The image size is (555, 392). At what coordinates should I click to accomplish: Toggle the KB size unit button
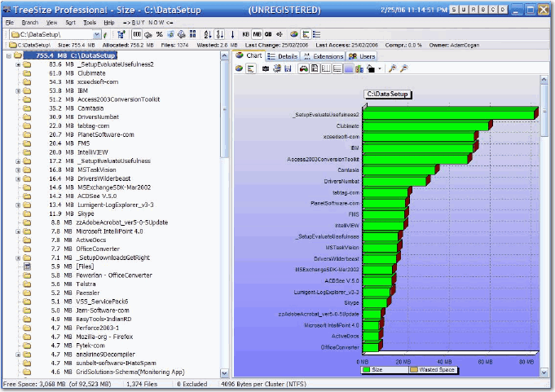245,34
